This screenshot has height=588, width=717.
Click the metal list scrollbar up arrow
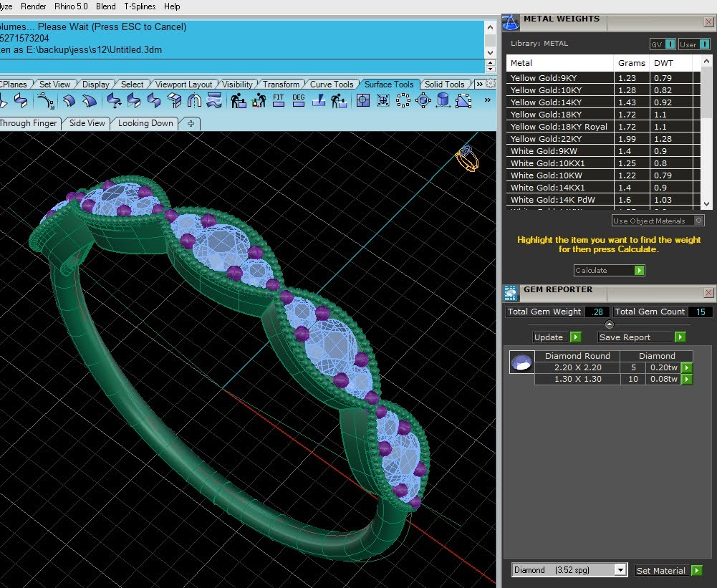coord(706,61)
